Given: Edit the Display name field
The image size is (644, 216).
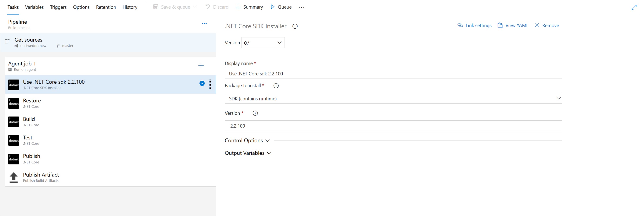Looking at the screenshot, I should [x=393, y=73].
